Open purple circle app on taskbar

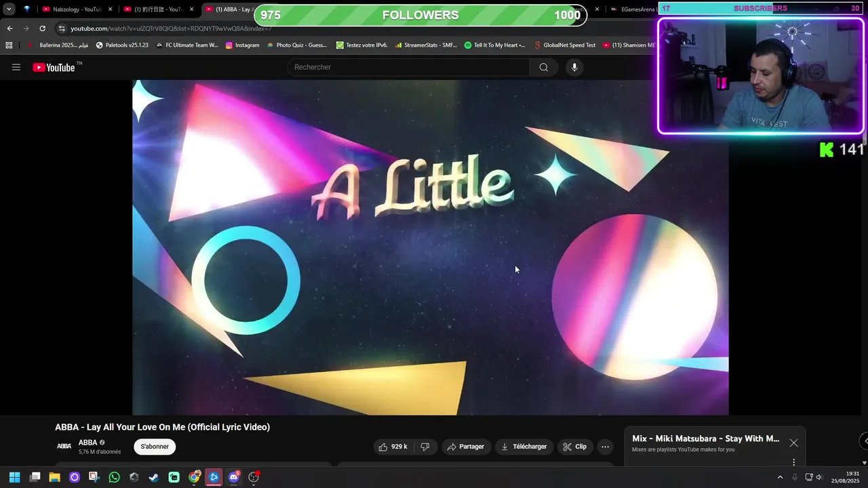point(75,477)
